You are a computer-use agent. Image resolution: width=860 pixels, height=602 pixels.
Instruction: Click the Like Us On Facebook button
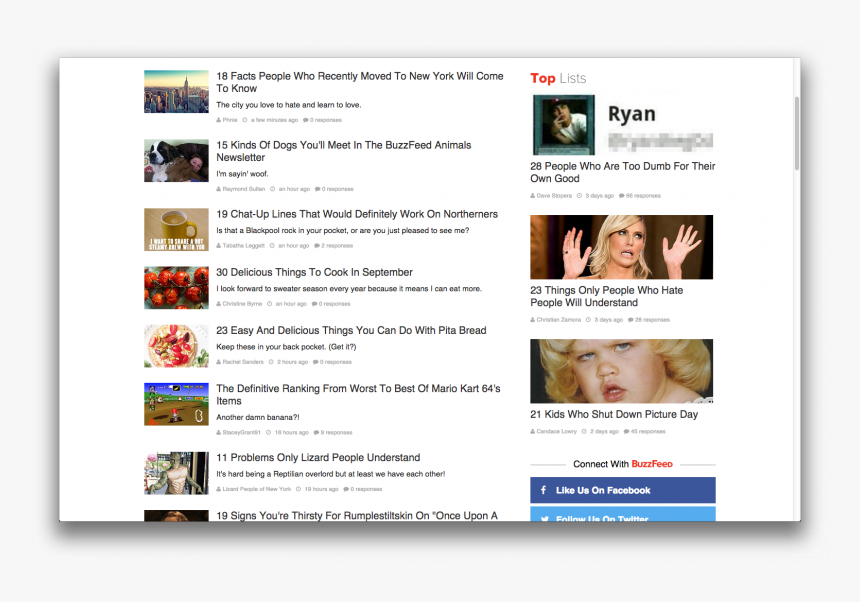click(x=623, y=490)
